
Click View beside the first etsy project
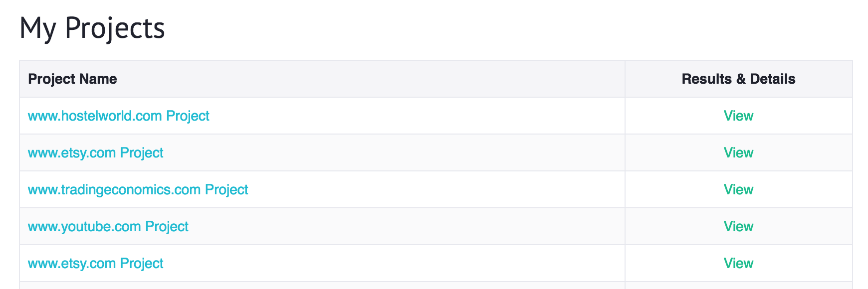[x=738, y=153]
